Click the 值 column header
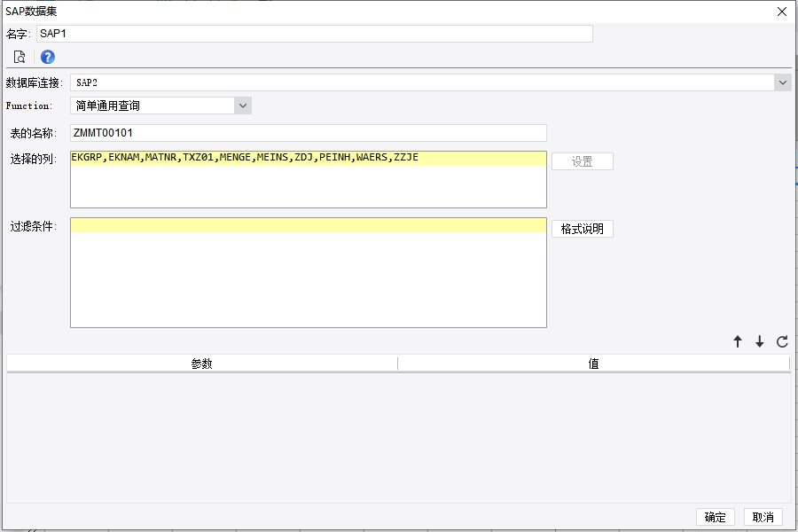The image size is (798, 532). 593,364
